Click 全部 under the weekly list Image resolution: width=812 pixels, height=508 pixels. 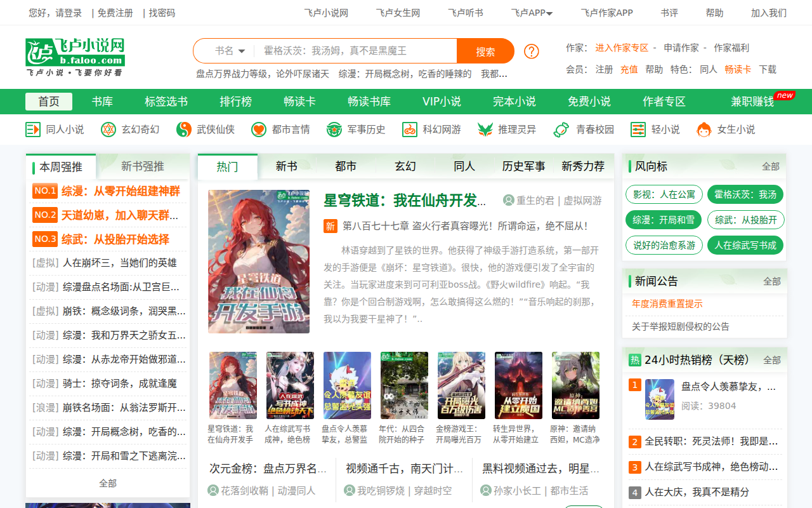tap(108, 483)
